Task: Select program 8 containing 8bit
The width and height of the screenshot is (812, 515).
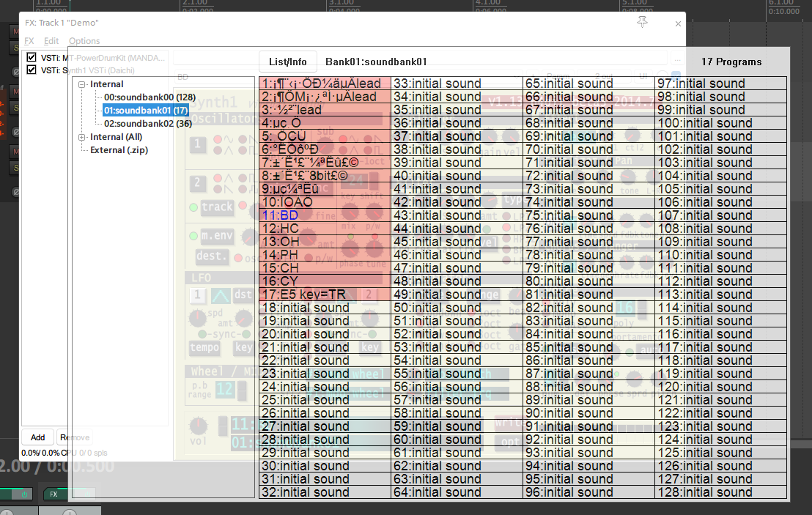Action: pyautogui.click(x=325, y=176)
